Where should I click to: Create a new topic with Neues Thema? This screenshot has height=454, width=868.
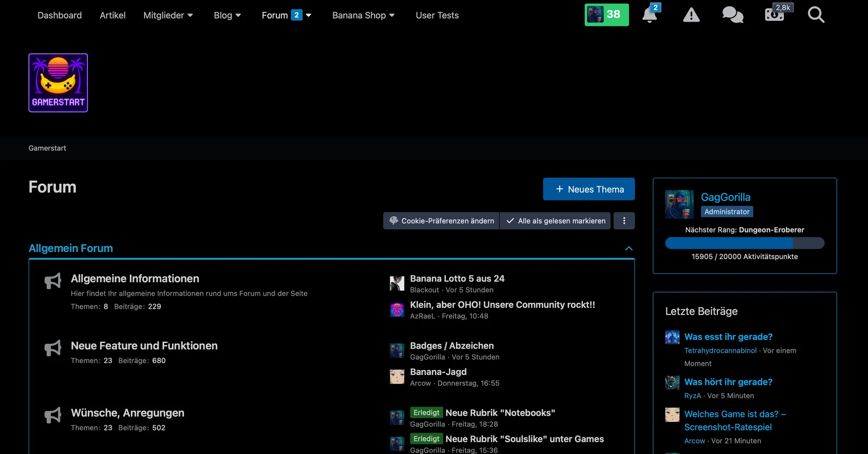tap(589, 189)
